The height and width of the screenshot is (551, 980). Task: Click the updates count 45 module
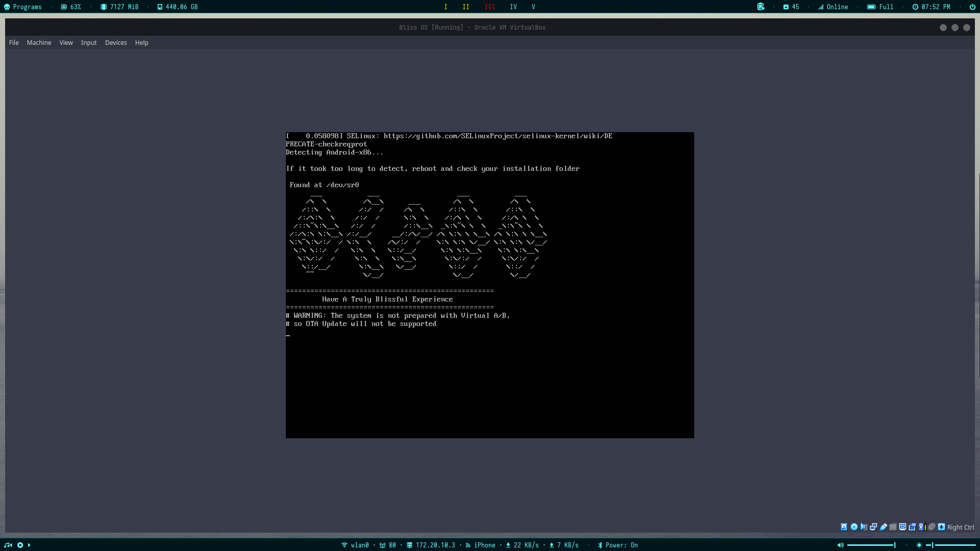[x=791, y=7]
